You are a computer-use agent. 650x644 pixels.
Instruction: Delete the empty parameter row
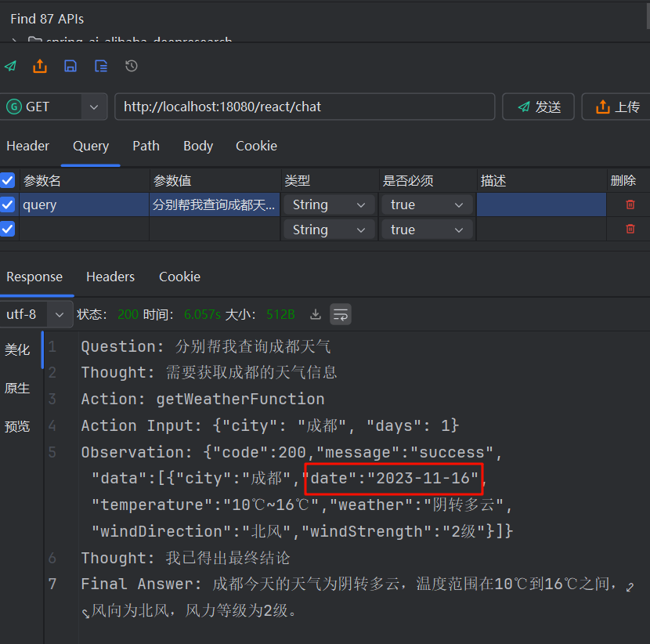point(630,229)
